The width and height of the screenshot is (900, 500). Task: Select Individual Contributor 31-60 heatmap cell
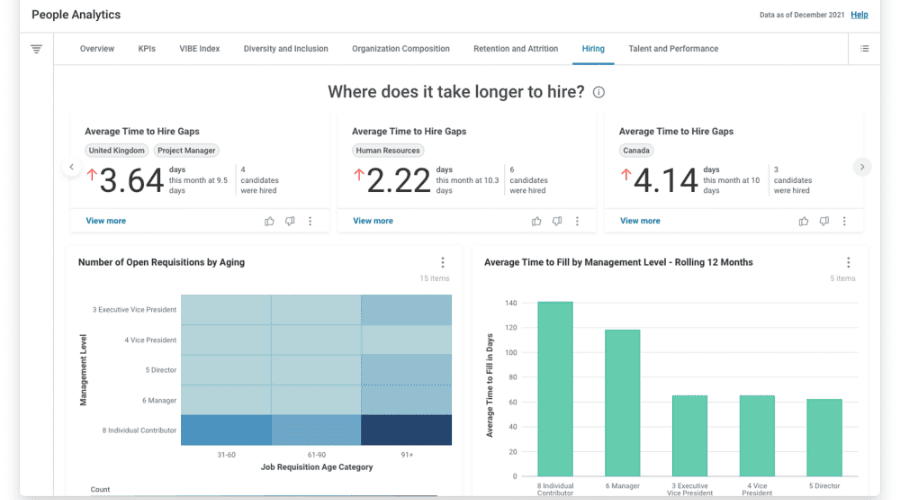click(x=226, y=430)
